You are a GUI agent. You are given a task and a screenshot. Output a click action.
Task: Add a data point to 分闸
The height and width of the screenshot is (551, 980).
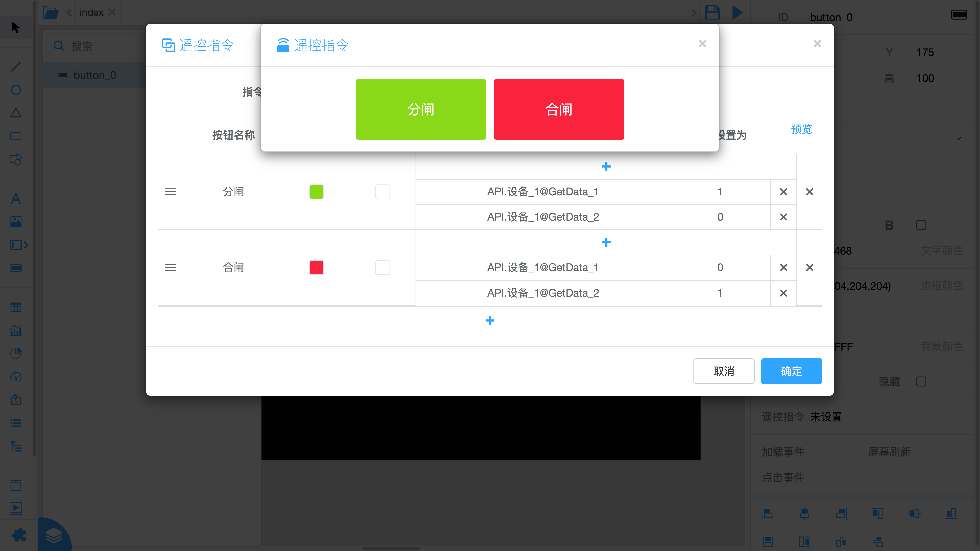coord(606,166)
